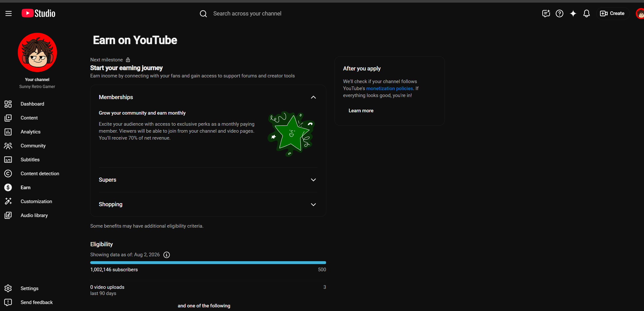644x311 pixels.
Task: Click the 1,002,146 subscribers count
Action: coord(114,270)
